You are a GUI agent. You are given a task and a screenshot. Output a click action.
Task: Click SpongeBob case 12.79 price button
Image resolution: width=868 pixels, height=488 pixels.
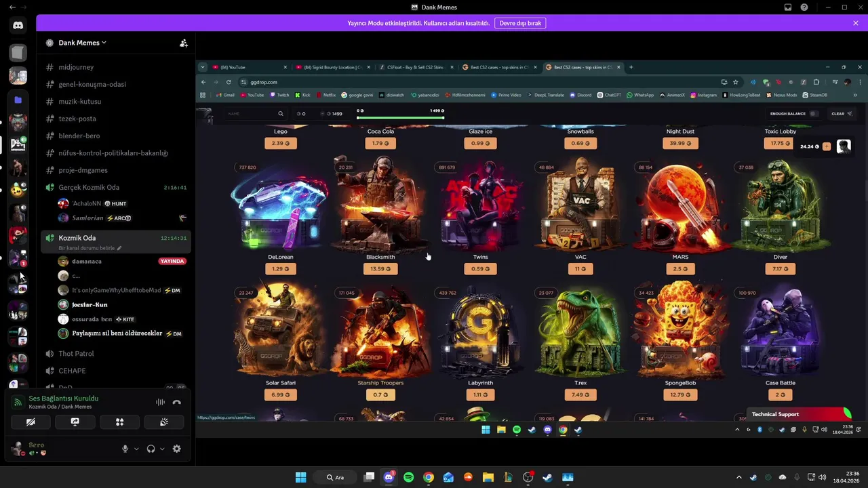(680, 394)
